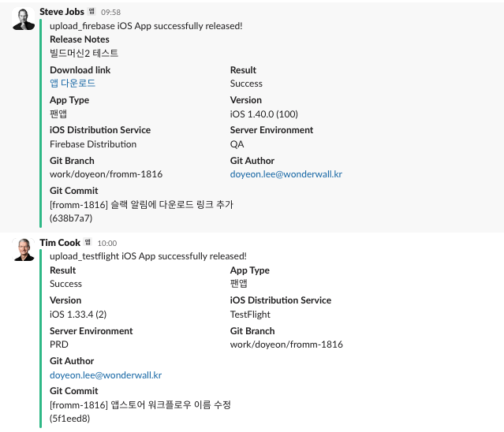Click green status bar of firebase attachment
Screen dimensions: 504x432
(41, 123)
